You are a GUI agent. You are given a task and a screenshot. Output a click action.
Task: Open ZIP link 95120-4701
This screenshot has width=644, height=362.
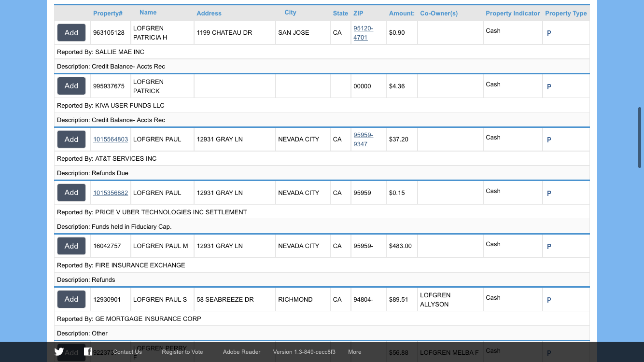click(363, 33)
